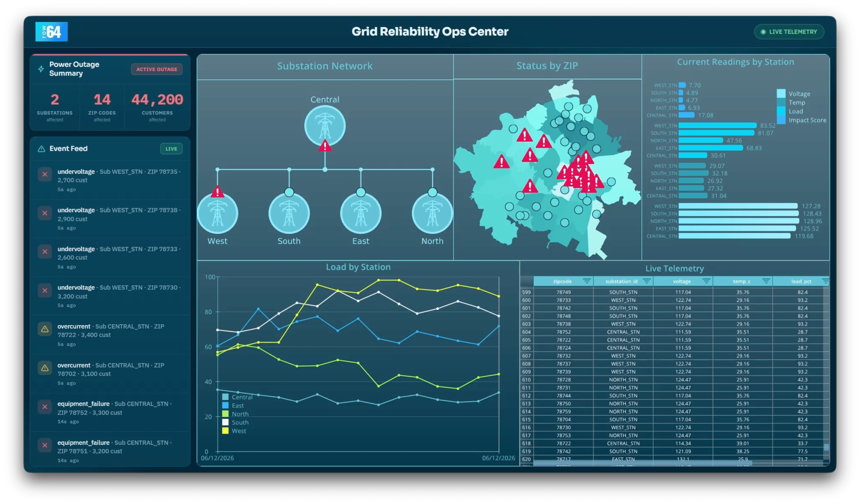Click the red X icon for ZIP 78730 event
This screenshot has height=504, width=860.
click(x=45, y=291)
